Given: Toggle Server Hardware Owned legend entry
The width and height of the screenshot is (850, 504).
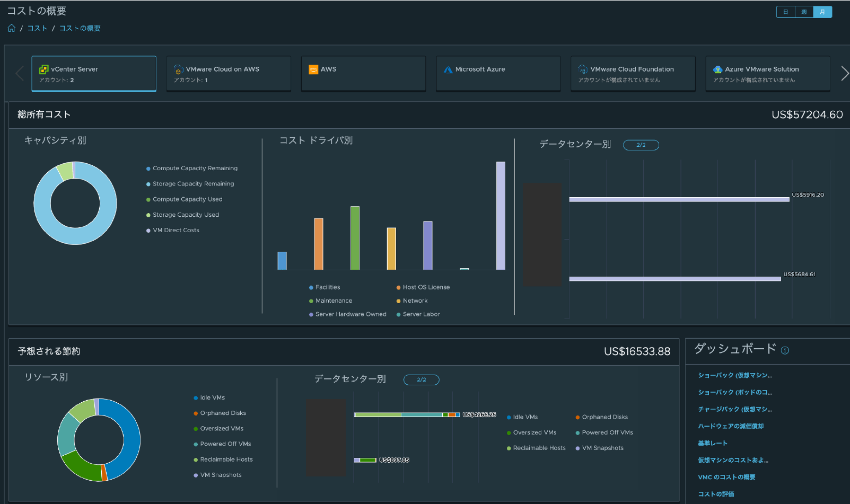Looking at the screenshot, I should tap(348, 314).
